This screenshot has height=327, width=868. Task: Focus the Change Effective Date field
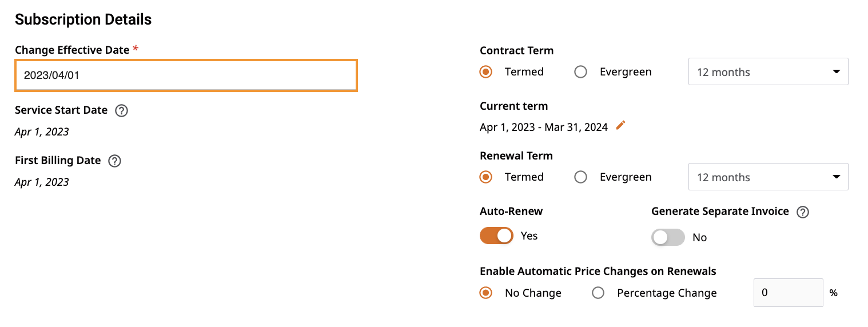tap(186, 75)
